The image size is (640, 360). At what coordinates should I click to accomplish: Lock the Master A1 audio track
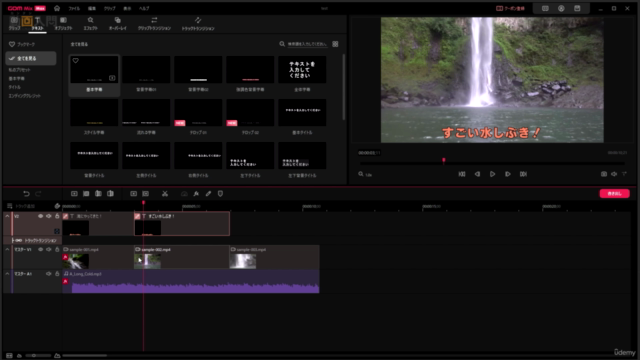click(57, 274)
